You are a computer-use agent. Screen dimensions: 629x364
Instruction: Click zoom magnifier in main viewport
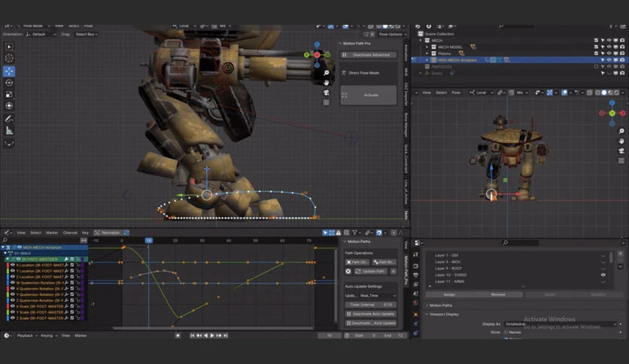(326, 72)
